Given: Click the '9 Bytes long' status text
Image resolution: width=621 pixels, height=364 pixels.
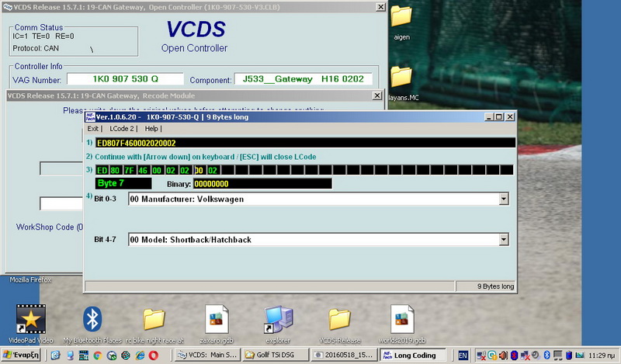Looking at the screenshot, I should point(495,286).
